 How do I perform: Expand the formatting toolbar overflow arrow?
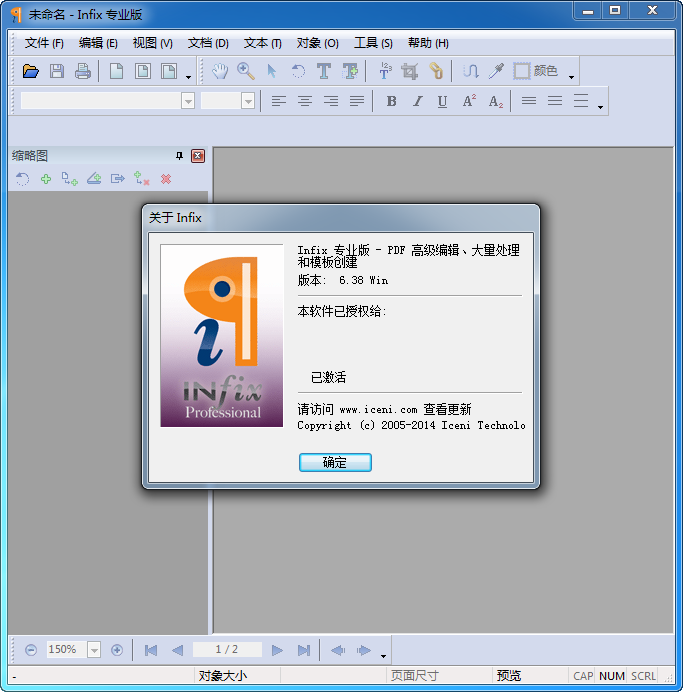point(600,107)
